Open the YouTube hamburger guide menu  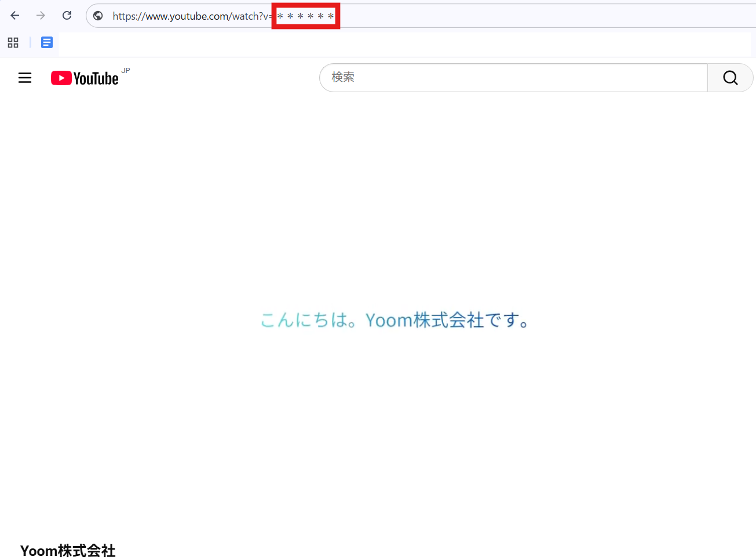(25, 78)
